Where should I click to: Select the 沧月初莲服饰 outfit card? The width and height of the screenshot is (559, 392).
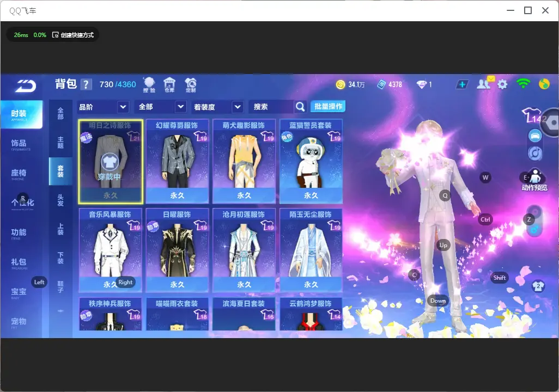tap(244, 250)
